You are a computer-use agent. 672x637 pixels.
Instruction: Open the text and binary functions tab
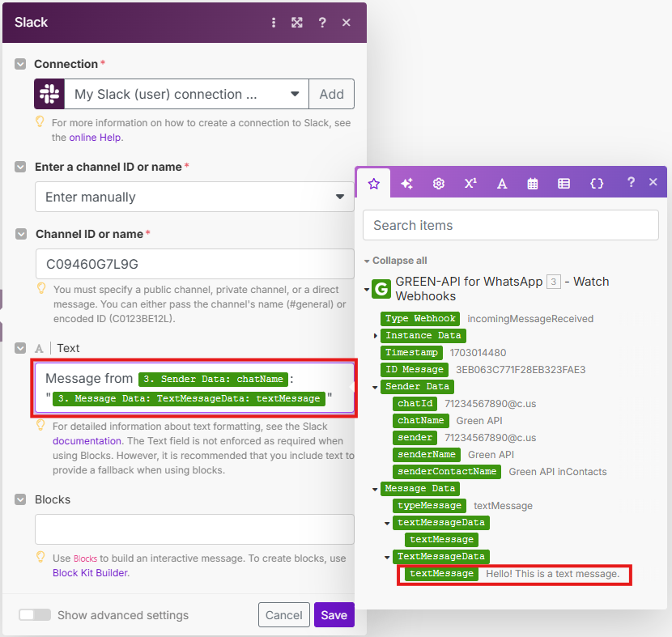point(501,183)
